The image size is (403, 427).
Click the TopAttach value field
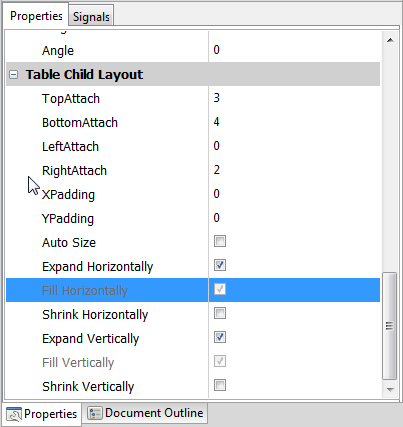pos(294,98)
